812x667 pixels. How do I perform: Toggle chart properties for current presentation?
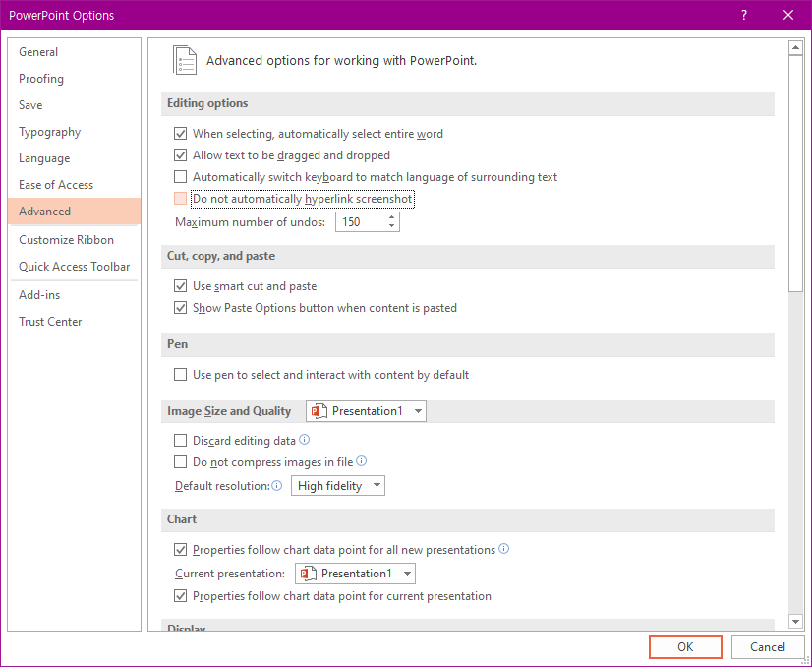click(180, 596)
